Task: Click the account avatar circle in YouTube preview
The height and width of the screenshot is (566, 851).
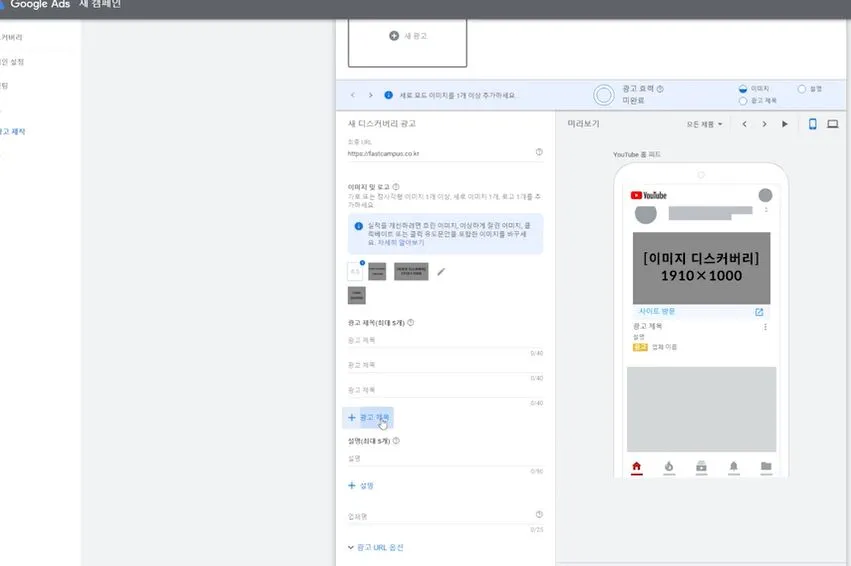Action: pyautogui.click(x=765, y=195)
